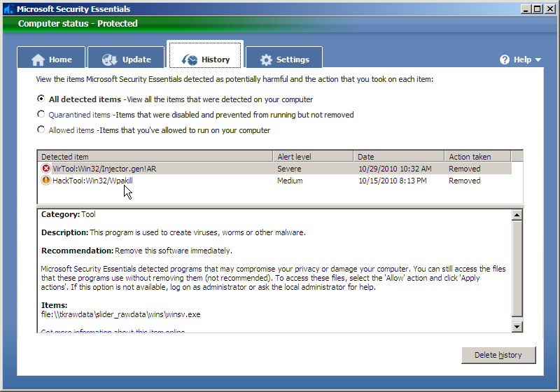Click the Category: Tool text

click(68, 214)
